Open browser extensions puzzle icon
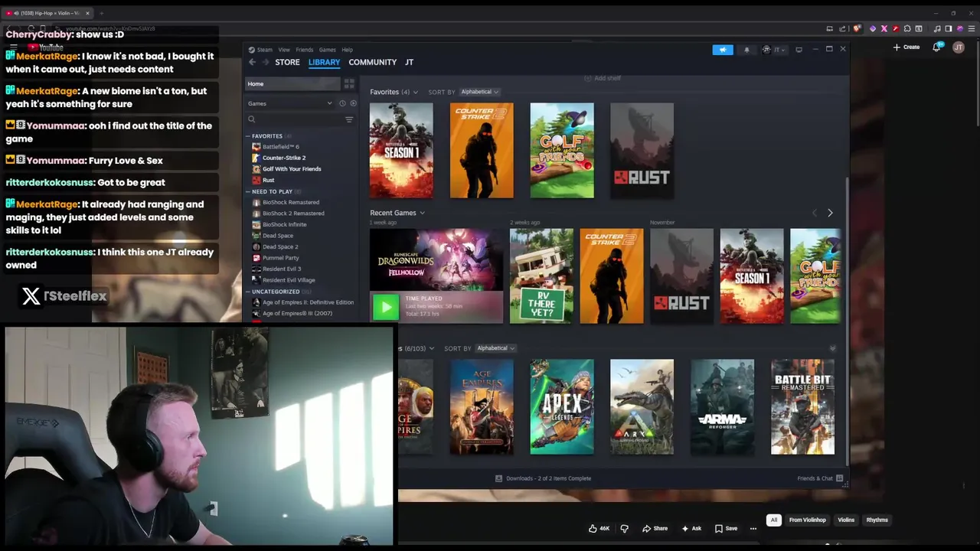This screenshot has height=551, width=980. (x=907, y=28)
